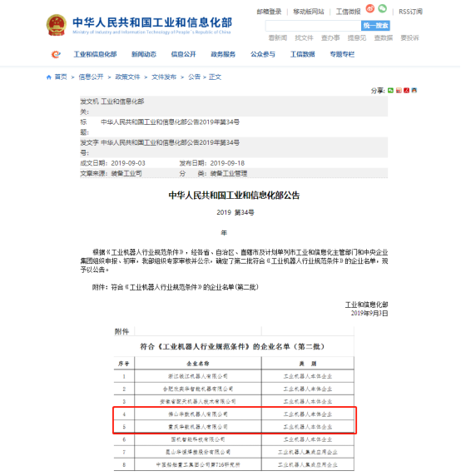Click table row 6 company 国机智能科技有限公司
The height and width of the screenshot is (476, 461).
(x=198, y=439)
